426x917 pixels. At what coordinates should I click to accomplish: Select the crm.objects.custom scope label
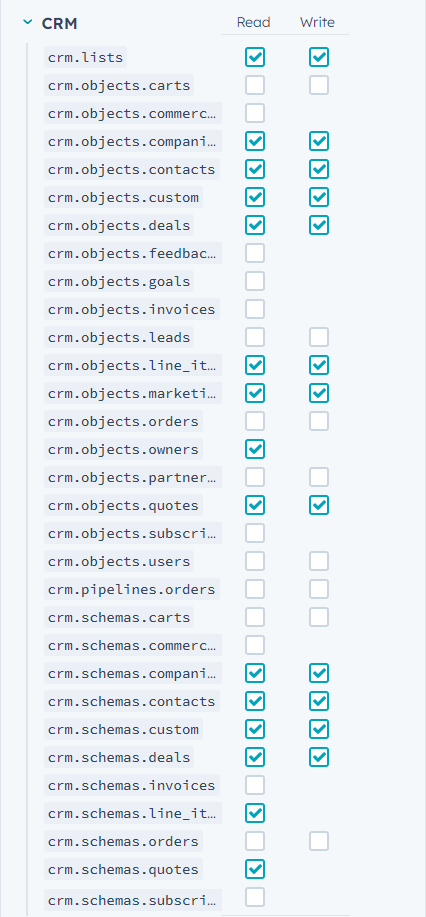123,197
